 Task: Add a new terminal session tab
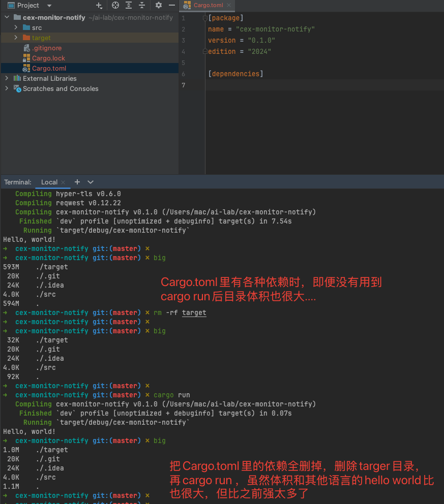[77, 182]
